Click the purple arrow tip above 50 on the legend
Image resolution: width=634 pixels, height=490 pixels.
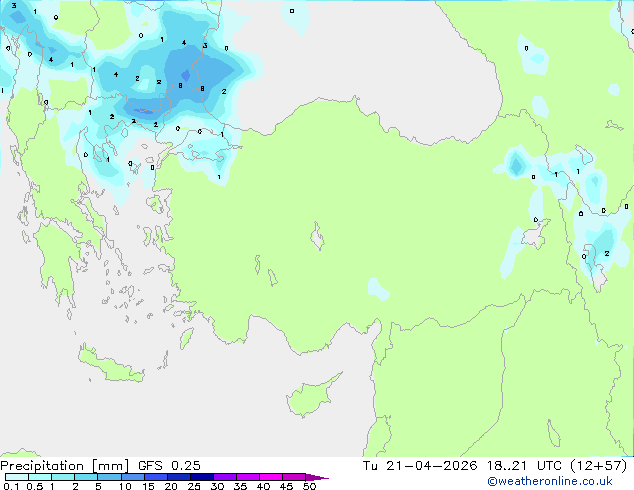(x=317, y=477)
